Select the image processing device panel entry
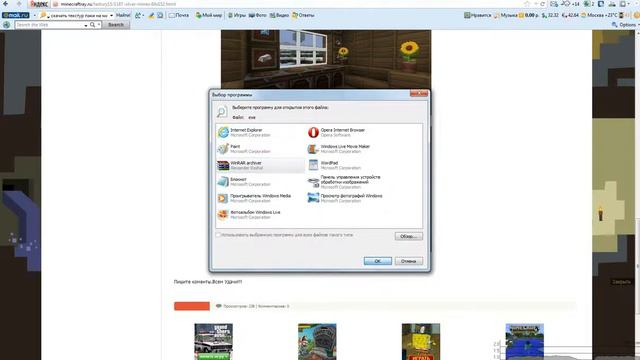The height and width of the screenshot is (360, 640). (x=351, y=182)
